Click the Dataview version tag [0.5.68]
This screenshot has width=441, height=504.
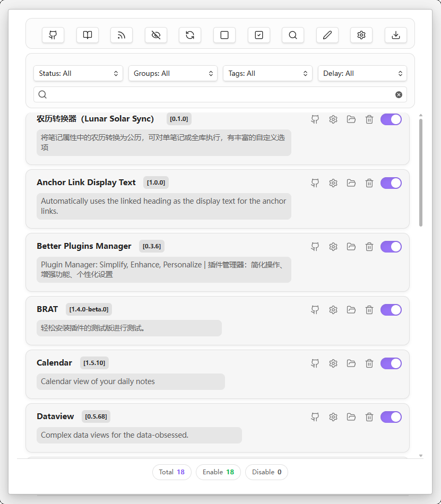click(96, 416)
